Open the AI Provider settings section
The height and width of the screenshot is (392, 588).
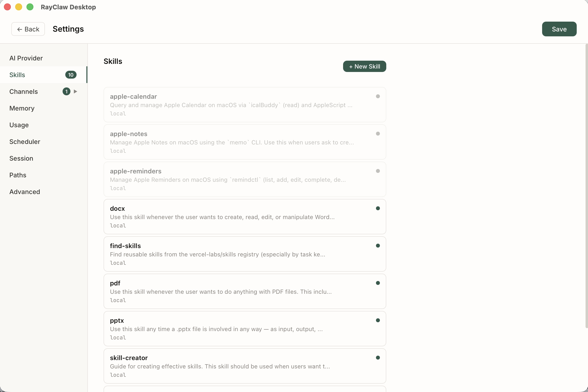[26, 58]
